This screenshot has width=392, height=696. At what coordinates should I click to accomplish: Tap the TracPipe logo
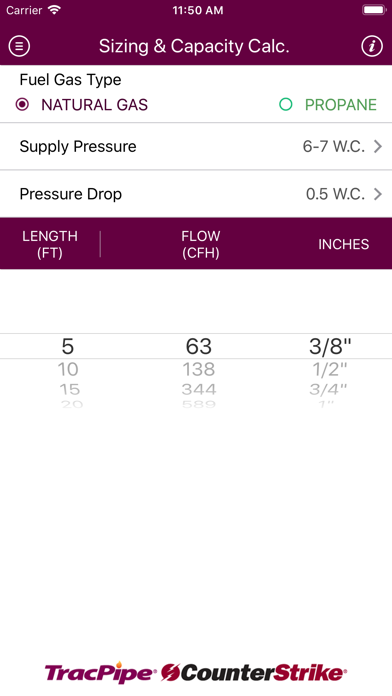(x=99, y=673)
